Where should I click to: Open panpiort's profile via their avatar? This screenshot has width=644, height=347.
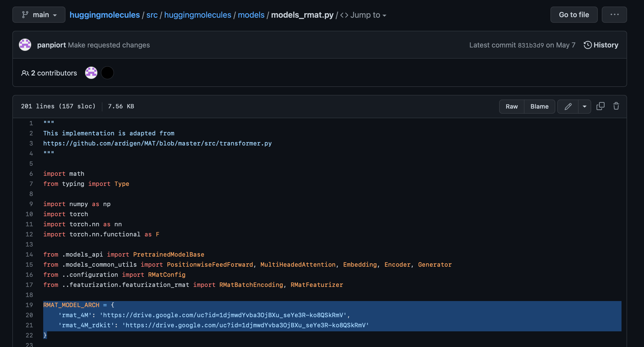click(x=25, y=45)
